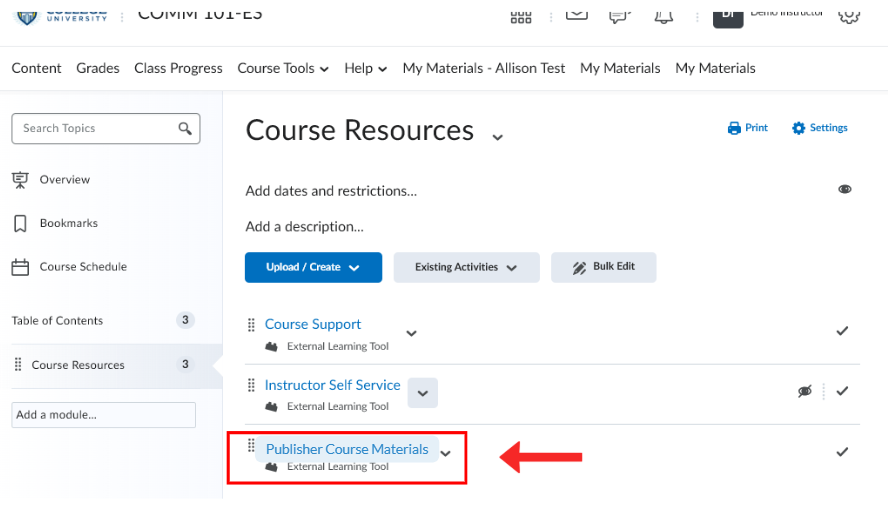Click the Course Support external tool icon

click(x=271, y=347)
